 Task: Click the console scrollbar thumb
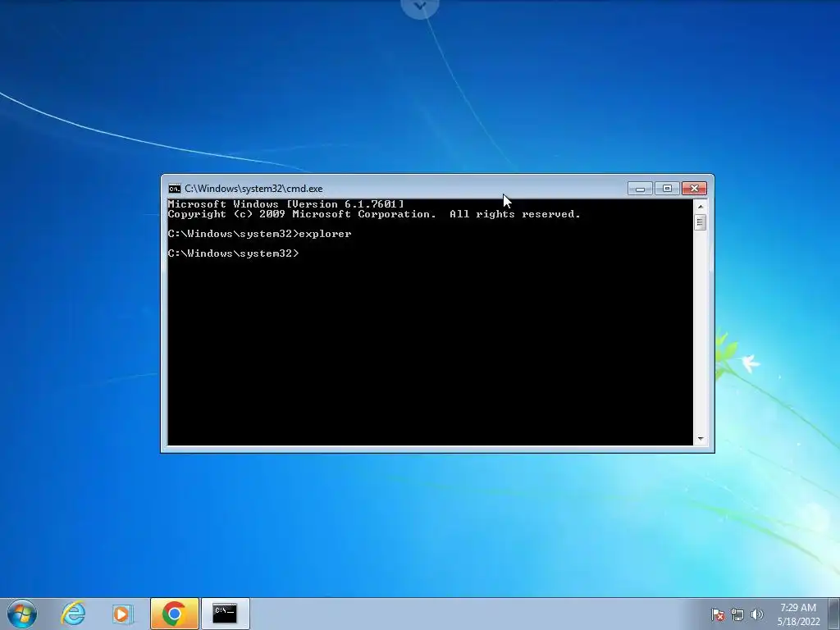(701, 221)
